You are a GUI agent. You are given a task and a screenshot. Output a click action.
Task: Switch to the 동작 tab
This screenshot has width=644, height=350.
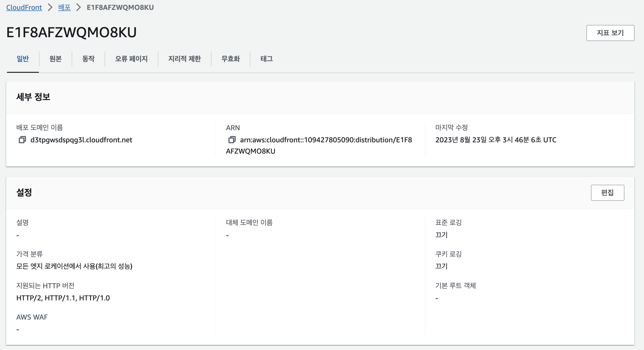(x=88, y=59)
